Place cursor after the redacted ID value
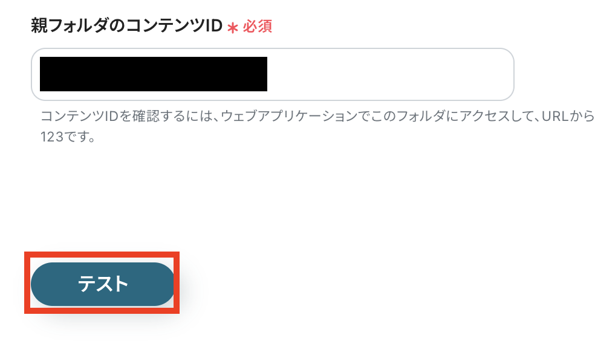 click(x=270, y=74)
